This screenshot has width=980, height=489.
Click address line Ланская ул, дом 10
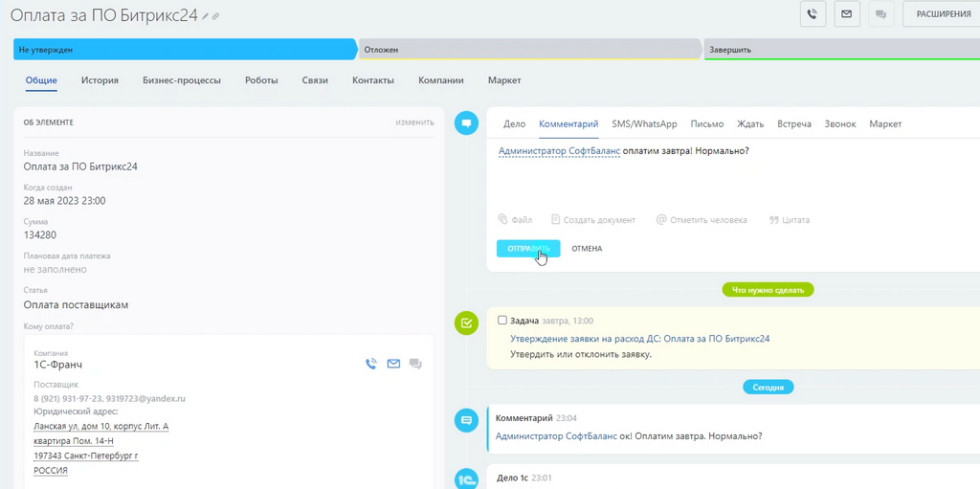point(100,427)
